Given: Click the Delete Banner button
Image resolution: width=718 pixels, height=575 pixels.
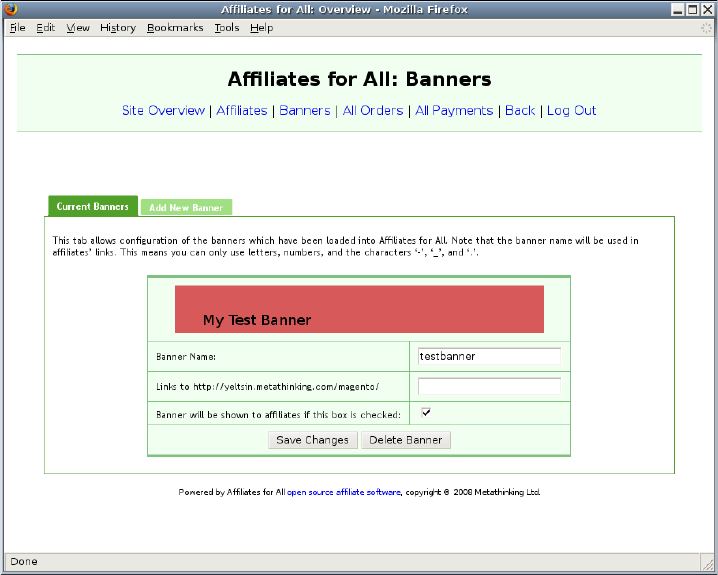Looking at the screenshot, I should pyautogui.click(x=406, y=440).
